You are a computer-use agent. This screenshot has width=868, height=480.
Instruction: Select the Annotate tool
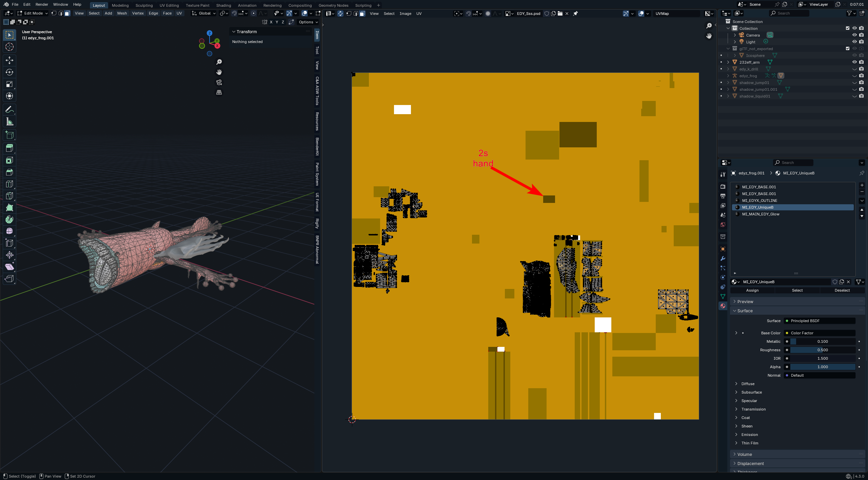[9, 109]
